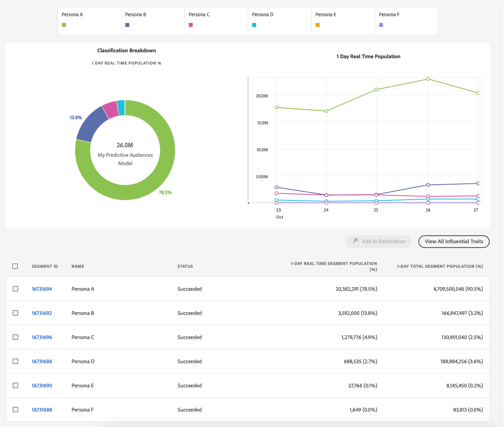The image size is (504, 427).
Task: Click the 3,592,000 (13.8%) cell
Action: click(358, 313)
